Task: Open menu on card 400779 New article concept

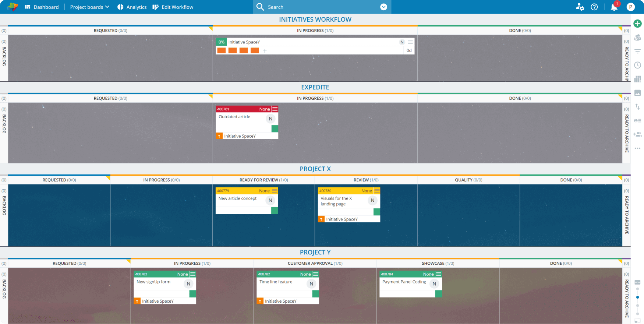Action: pyautogui.click(x=275, y=191)
